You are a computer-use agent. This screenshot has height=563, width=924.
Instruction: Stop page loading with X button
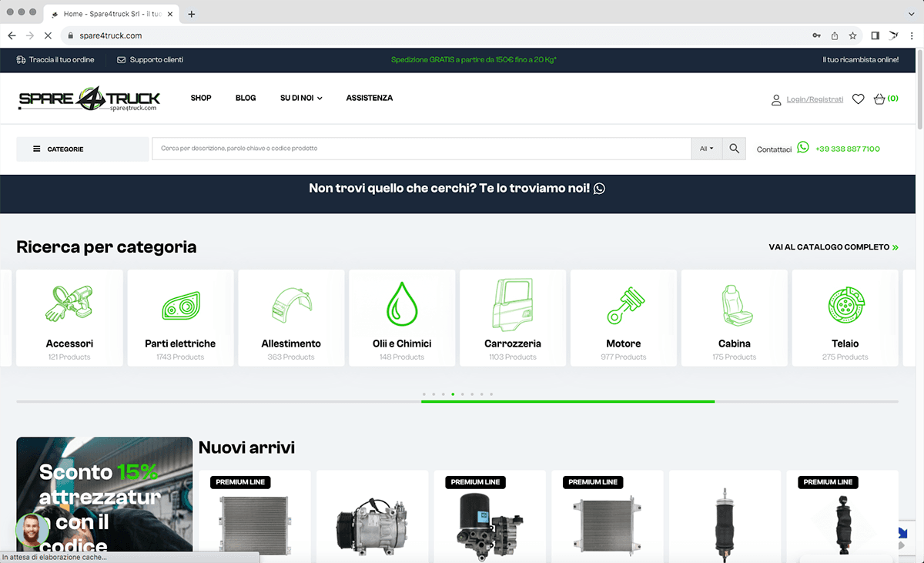pyautogui.click(x=49, y=35)
